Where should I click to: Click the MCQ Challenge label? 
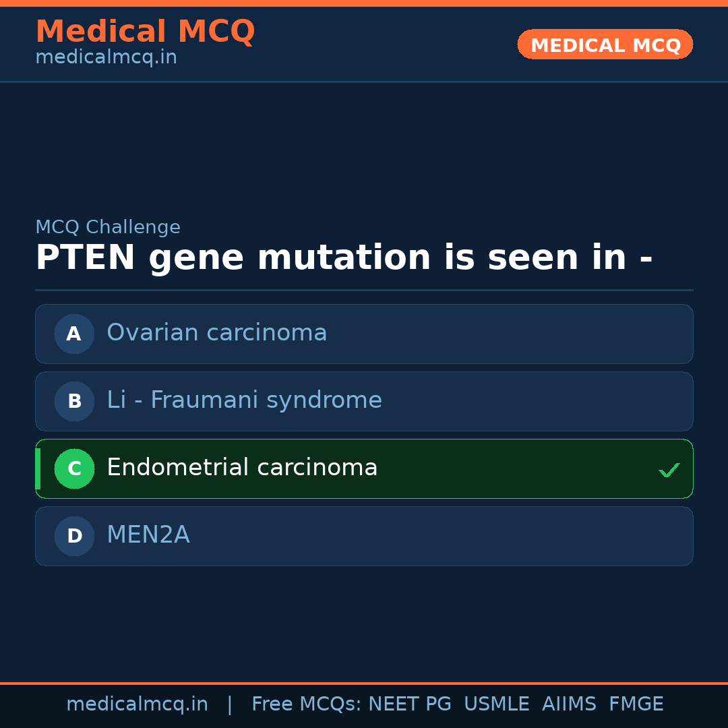(108, 228)
